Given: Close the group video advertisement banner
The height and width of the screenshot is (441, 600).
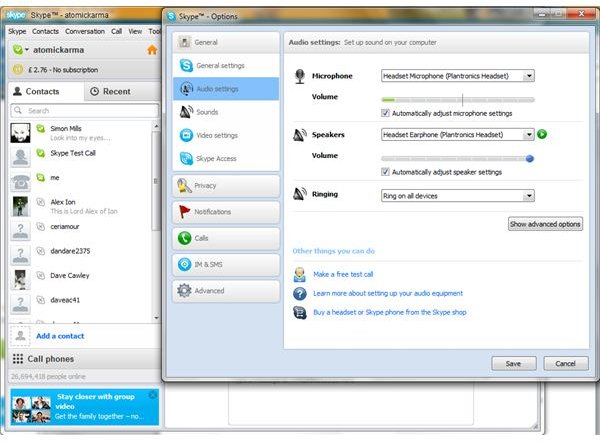Looking at the screenshot, I should tap(153, 395).
